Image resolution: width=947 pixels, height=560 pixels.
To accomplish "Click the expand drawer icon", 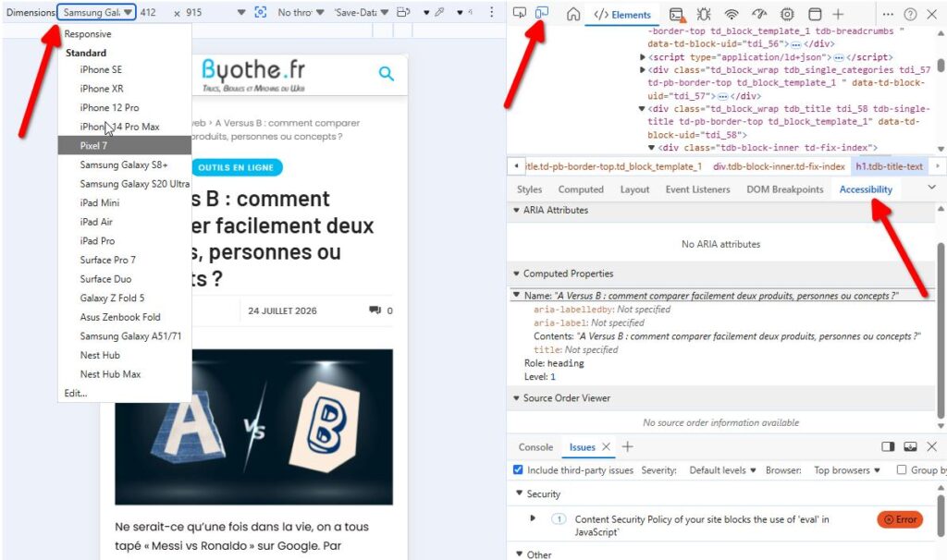I will coord(910,446).
